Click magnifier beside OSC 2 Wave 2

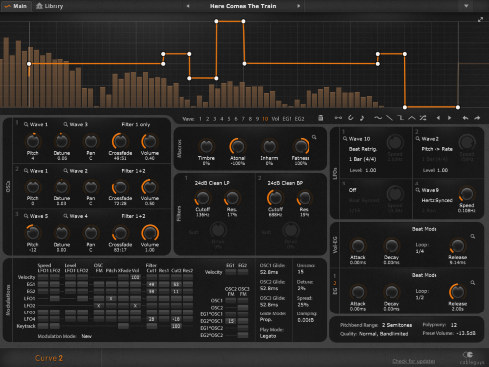66,171
